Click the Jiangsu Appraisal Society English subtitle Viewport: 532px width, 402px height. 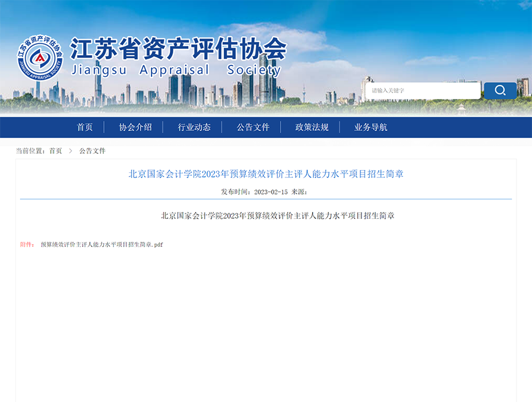click(176, 70)
